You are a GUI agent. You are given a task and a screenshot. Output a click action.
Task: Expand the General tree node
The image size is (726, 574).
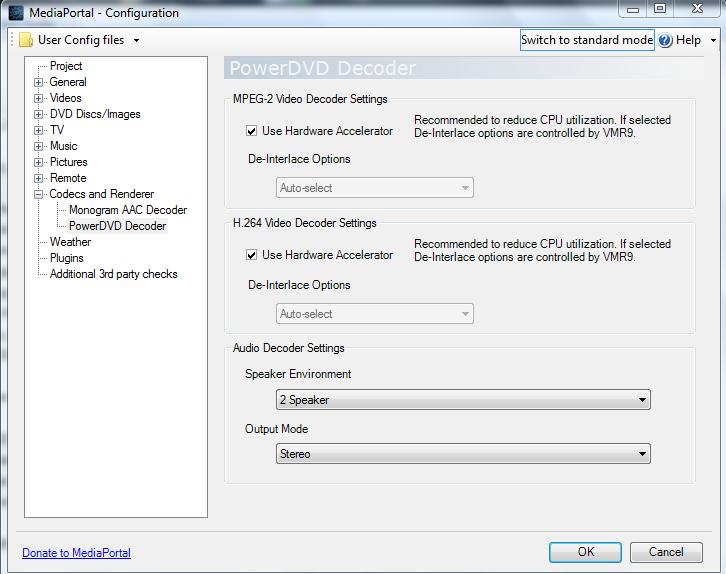point(38,82)
